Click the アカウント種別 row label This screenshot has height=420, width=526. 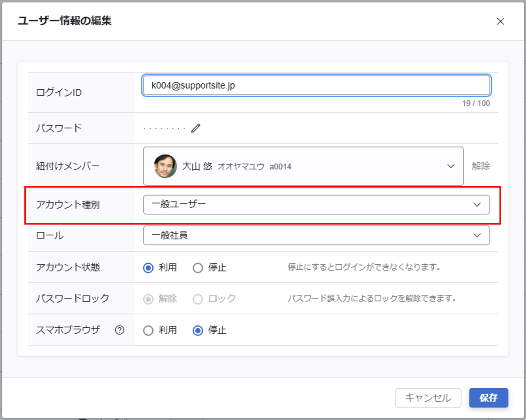[68, 205]
